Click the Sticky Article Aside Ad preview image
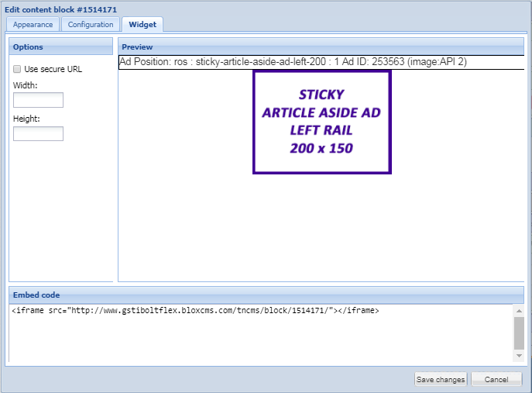Screen dimensions: 532x393 point(322,122)
